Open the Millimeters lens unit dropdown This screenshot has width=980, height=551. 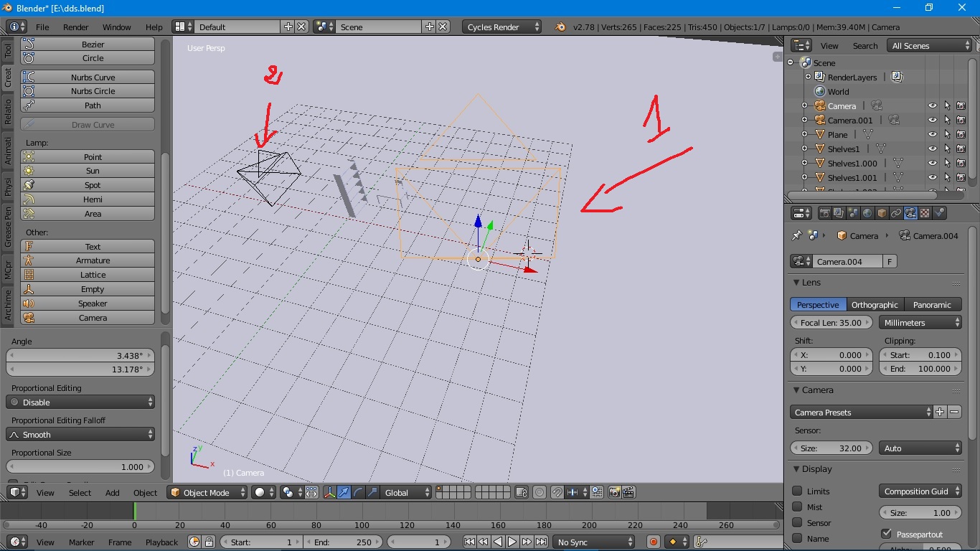tap(920, 322)
